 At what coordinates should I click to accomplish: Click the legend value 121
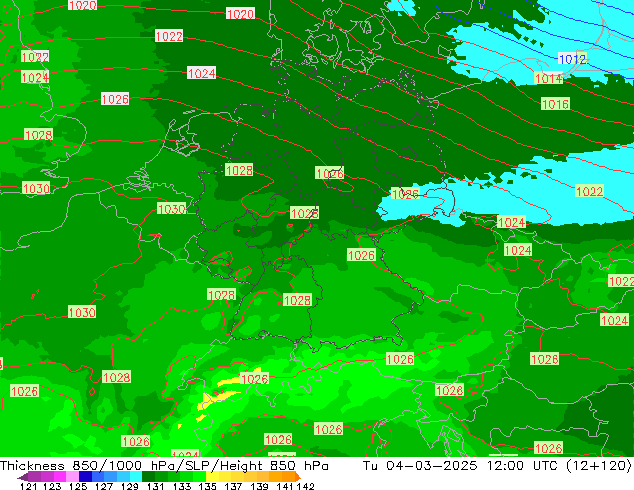tap(28, 486)
